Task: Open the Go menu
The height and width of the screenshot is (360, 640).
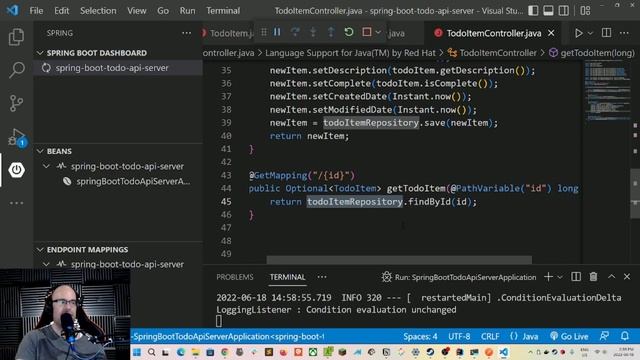Action: 163,11
